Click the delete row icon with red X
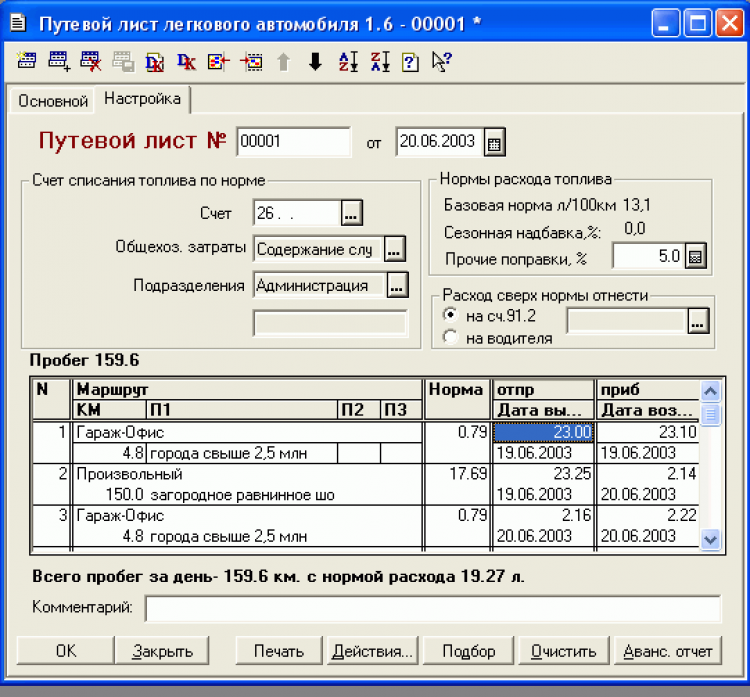 (91, 62)
